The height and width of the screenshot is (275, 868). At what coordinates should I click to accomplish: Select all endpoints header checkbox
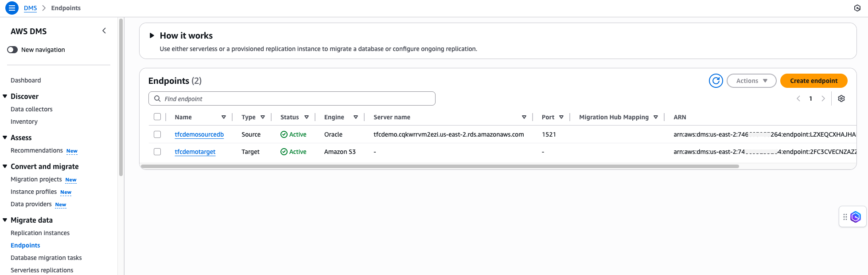(x=157, y=117)
